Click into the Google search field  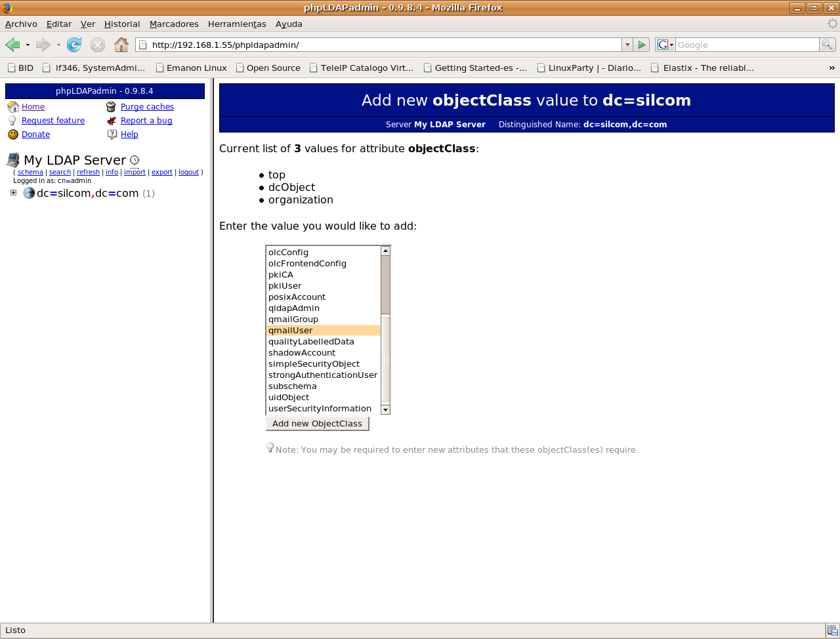(x=747, y=45)
